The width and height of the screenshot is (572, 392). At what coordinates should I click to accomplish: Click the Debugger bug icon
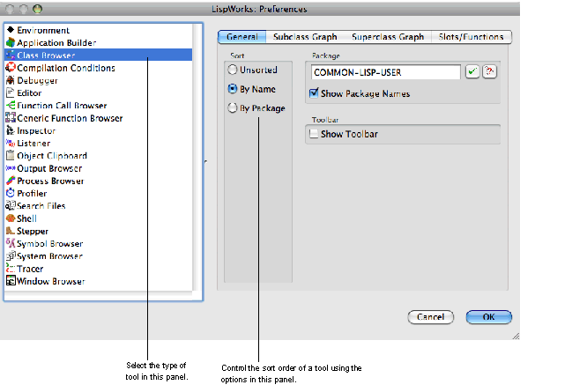(x=11, y=80)
